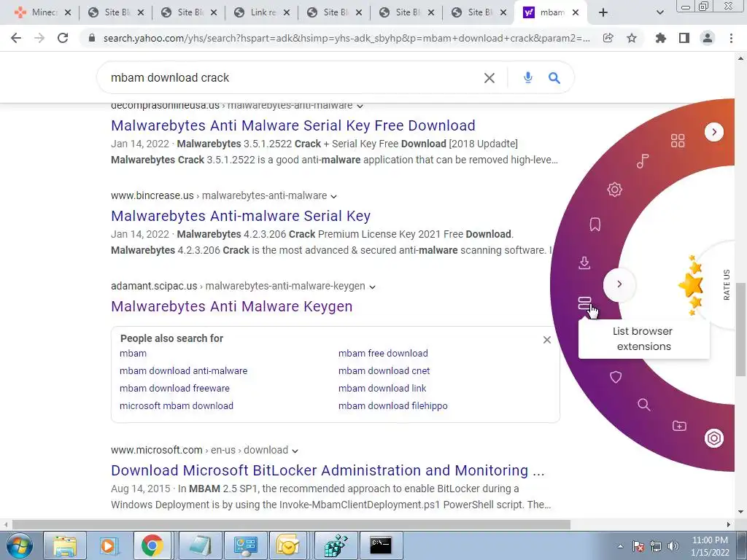Viewport: 747px width, 560px height.
Task: Click the grid apps icon in radial menu
Action: coord(678,141)
